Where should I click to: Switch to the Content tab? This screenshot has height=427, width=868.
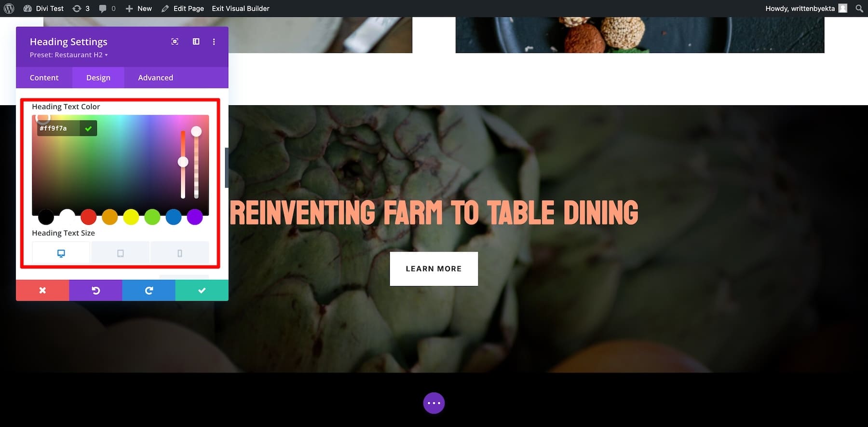click(44, 78)
